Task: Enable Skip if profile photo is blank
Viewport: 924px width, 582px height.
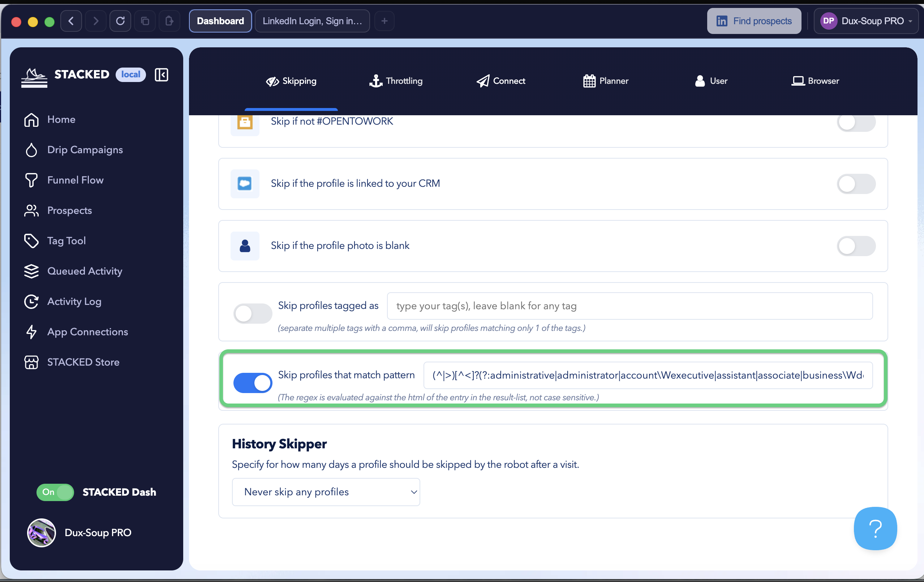Action: click(x=856, y=246)
